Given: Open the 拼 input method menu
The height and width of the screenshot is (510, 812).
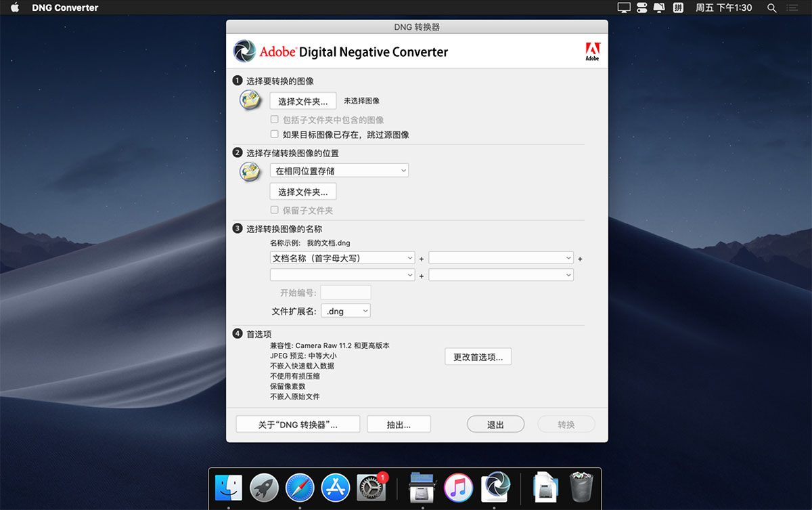Looking at the screenshot, I should (x=677, y=7).
